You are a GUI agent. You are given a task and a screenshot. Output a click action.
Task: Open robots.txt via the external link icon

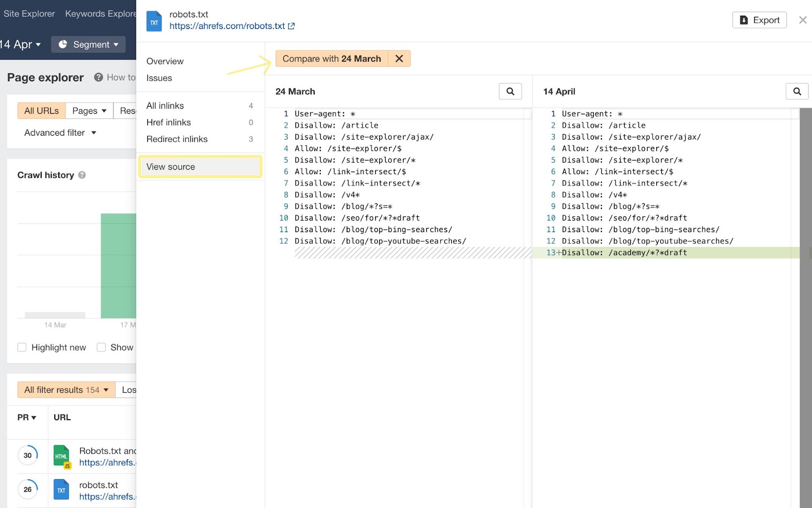pyautogui.click(x=291, y=26)
